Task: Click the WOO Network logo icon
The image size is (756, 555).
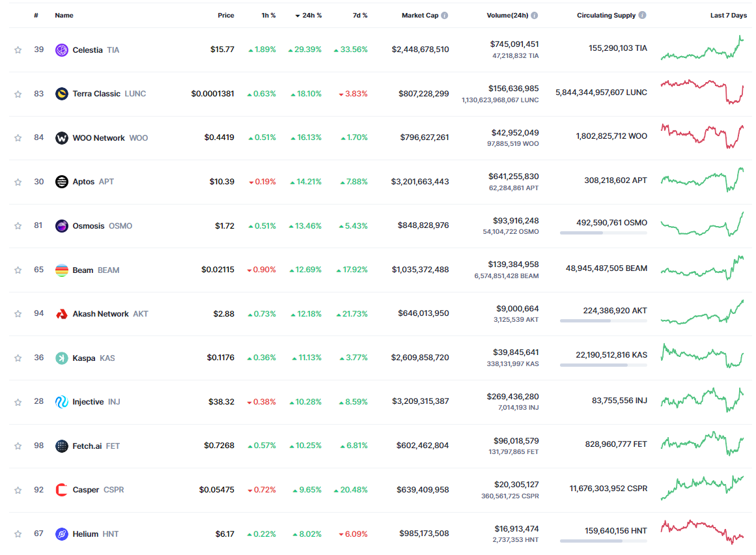Action: click(61, 138)
